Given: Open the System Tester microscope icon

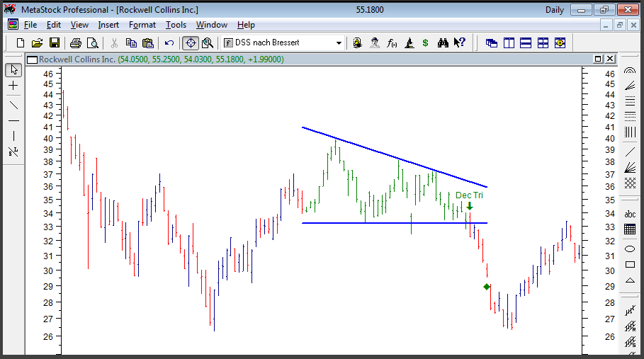Looking at the screenshot, I should (409, 42).
